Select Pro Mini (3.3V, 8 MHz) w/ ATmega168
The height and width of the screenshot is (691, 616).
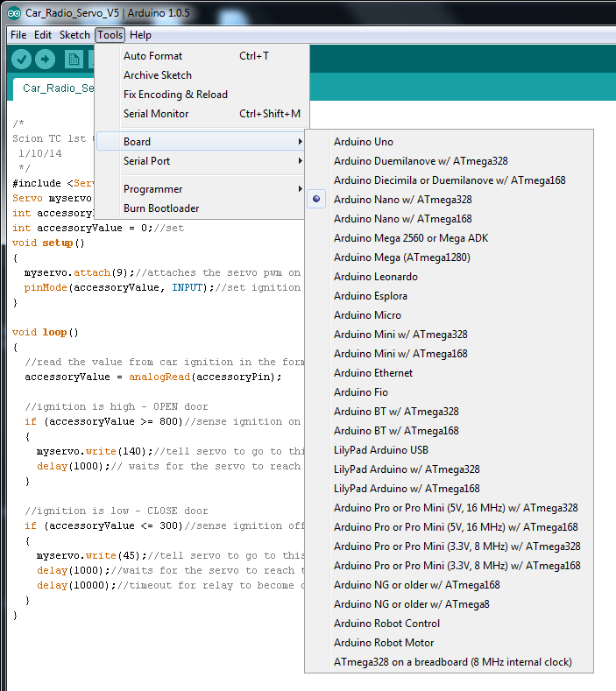449,566
